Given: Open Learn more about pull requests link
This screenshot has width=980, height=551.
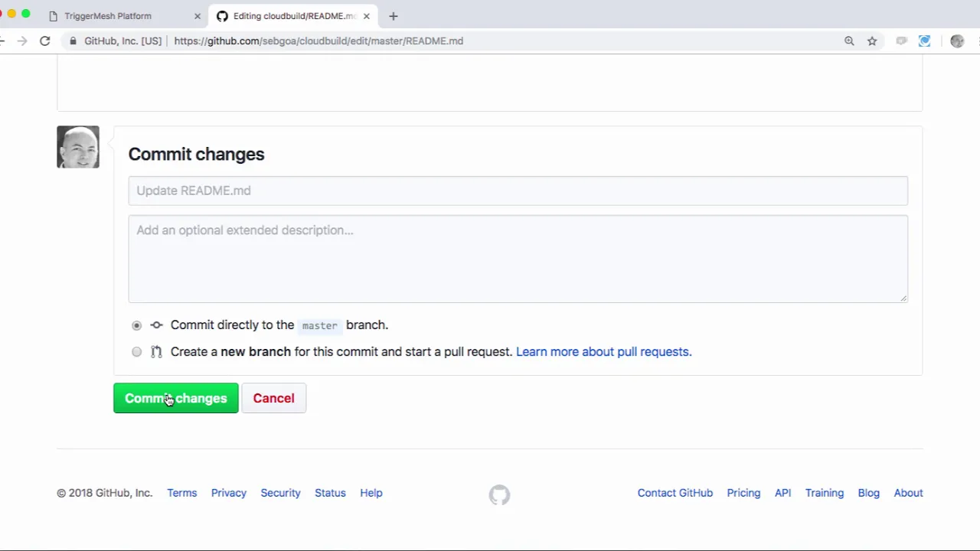Looking at the screenshot, I should [x=603, y=352].
